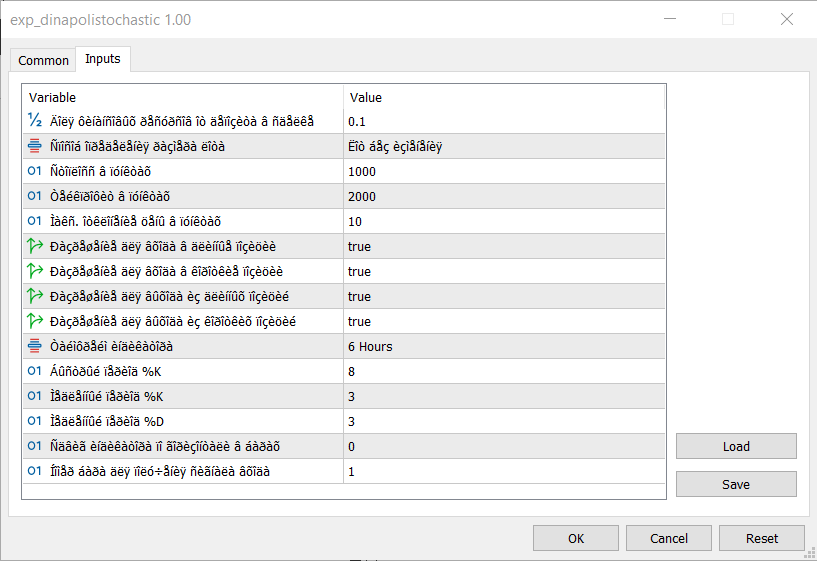Click the integer icon of the %D row
This screenshot has width=817, height=561.
pos(34,421)
